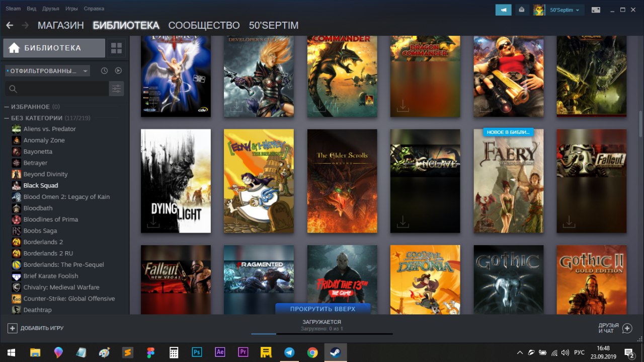Open Figma from the taskbar
Viewport: 644px width, 362px height.
pos(150,352)
